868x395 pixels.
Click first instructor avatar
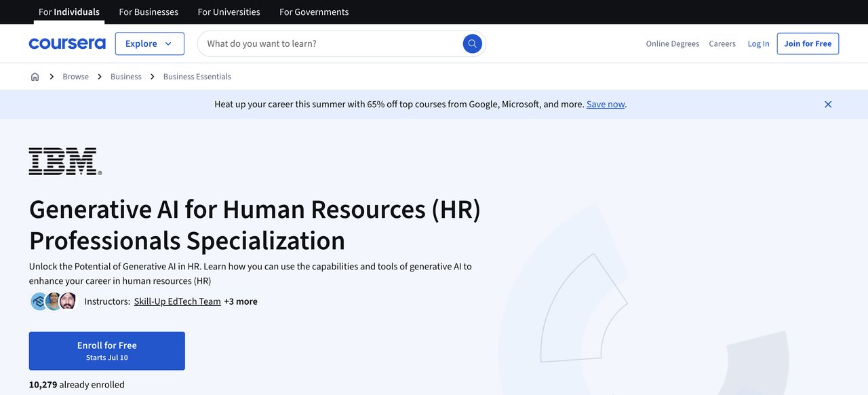pos(39,301)
